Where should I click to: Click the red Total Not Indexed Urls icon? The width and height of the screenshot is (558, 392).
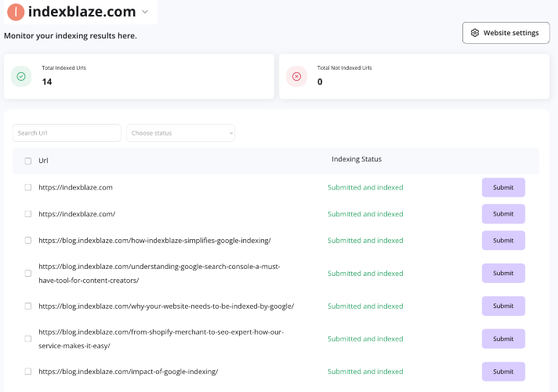point(296,76)
